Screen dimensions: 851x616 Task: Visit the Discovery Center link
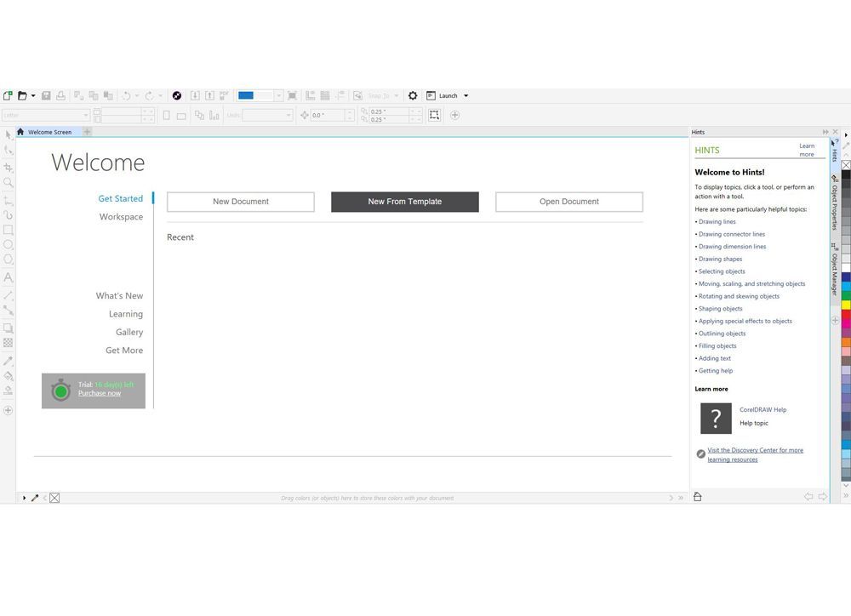[755, 455]
